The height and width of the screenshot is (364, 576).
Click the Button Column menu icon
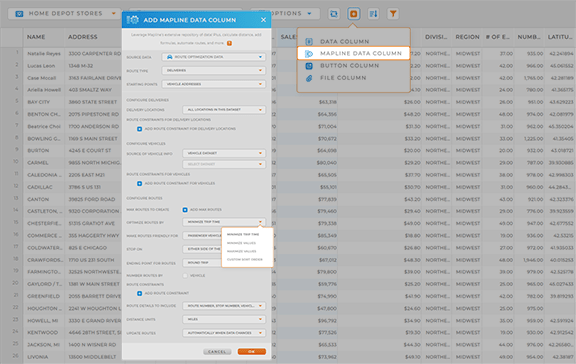point(309,66)
